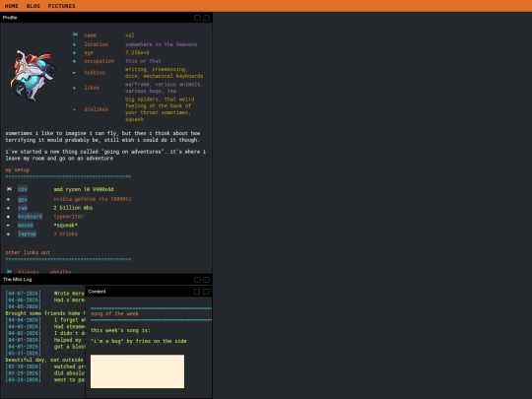Click the first square button in the Content title bar
Screen dimensions: 532x399
[x=197, y=292]
